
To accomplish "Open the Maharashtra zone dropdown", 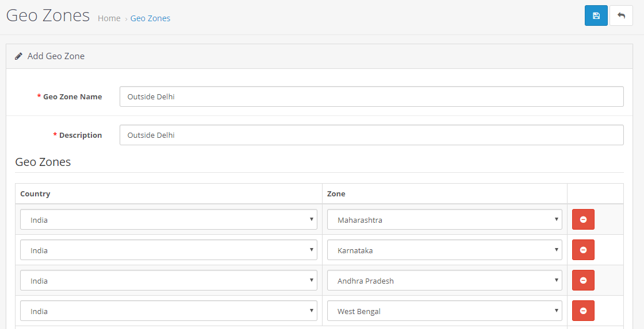I will coord(444,219).
